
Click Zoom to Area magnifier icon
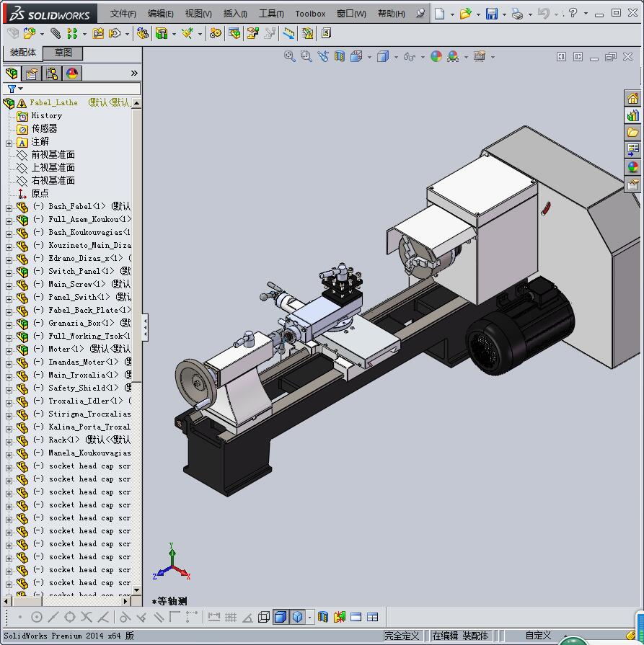[306, 56]
